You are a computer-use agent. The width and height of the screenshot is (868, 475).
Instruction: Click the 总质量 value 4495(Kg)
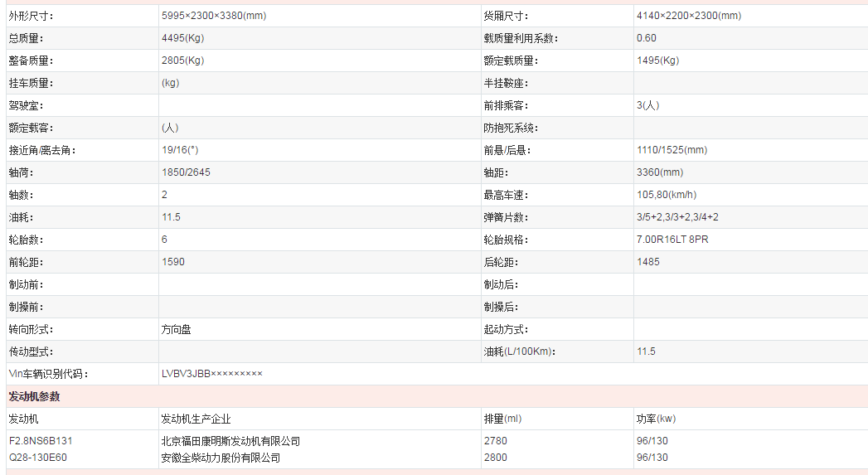coord(182,38)
